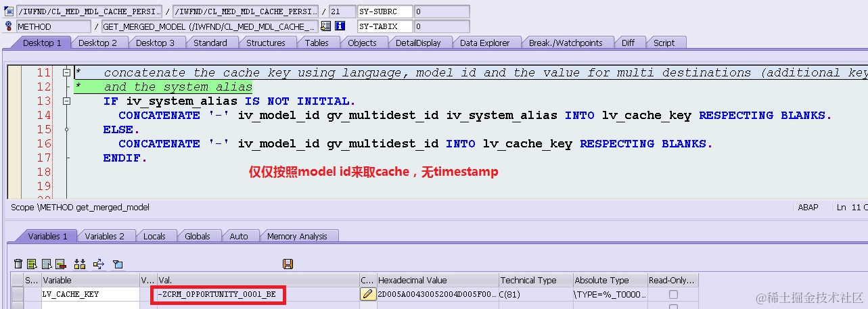
Task: Collapse the comment block at line 11
Action: (66, 72)
